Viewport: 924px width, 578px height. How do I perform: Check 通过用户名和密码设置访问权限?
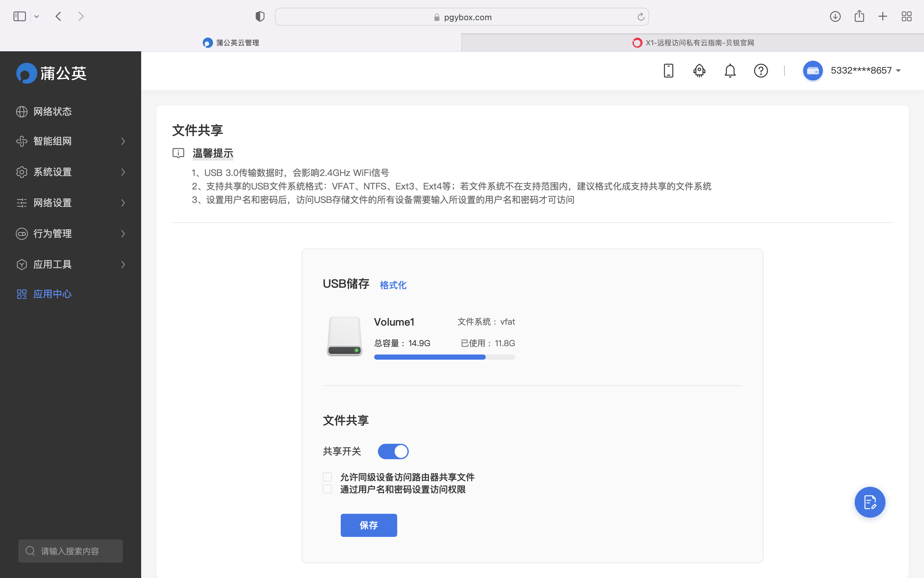click(x=327, y=489)
